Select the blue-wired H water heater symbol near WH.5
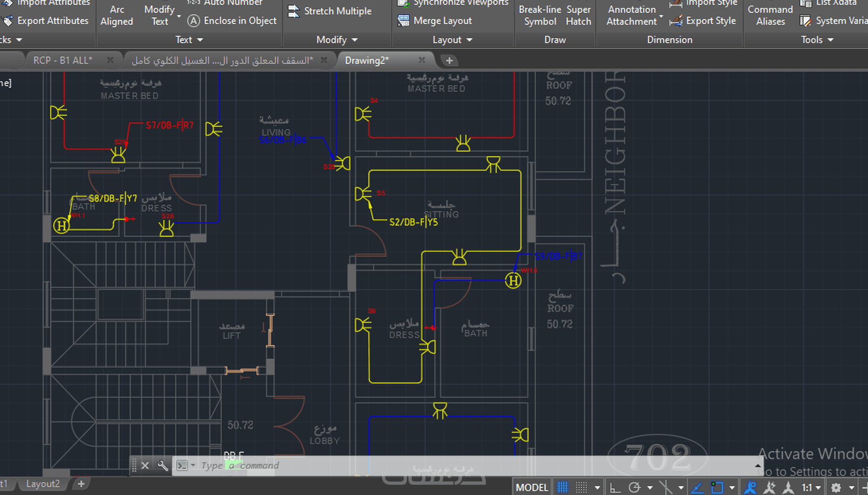This screenshot has height=495, width=868. 513,280
